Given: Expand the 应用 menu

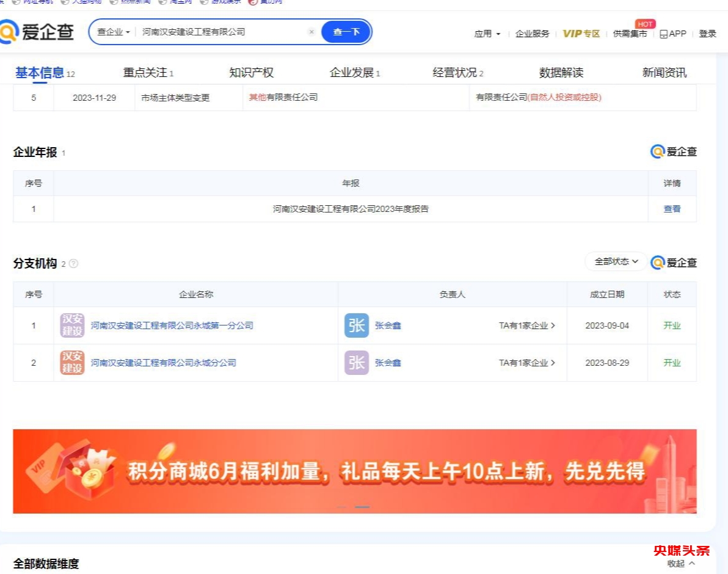Looking at the screenshot, I should [x=487, y=34].
